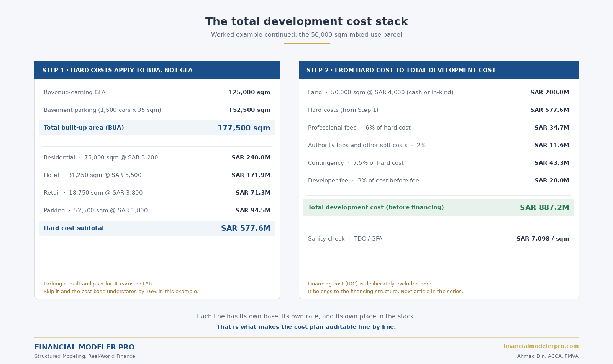Click the "SAR 200.0M" land value
The width and height of the screenshot is (613, 364).
[x=549, y=92]
